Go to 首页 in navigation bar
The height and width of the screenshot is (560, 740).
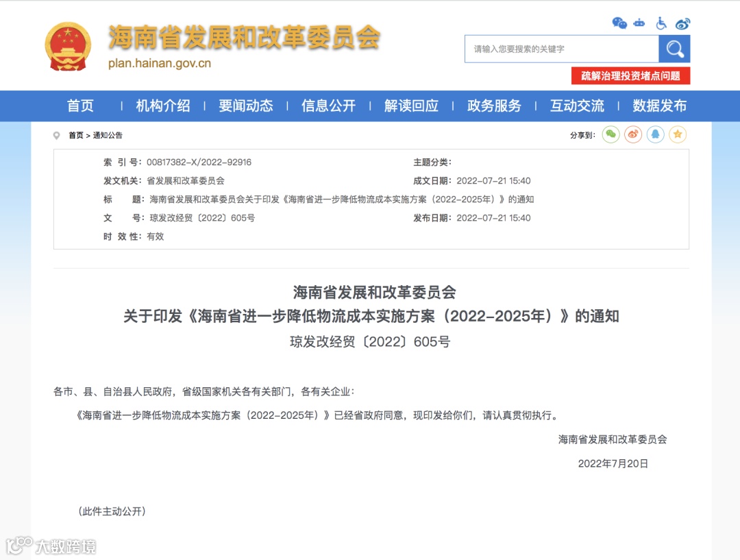80,106
